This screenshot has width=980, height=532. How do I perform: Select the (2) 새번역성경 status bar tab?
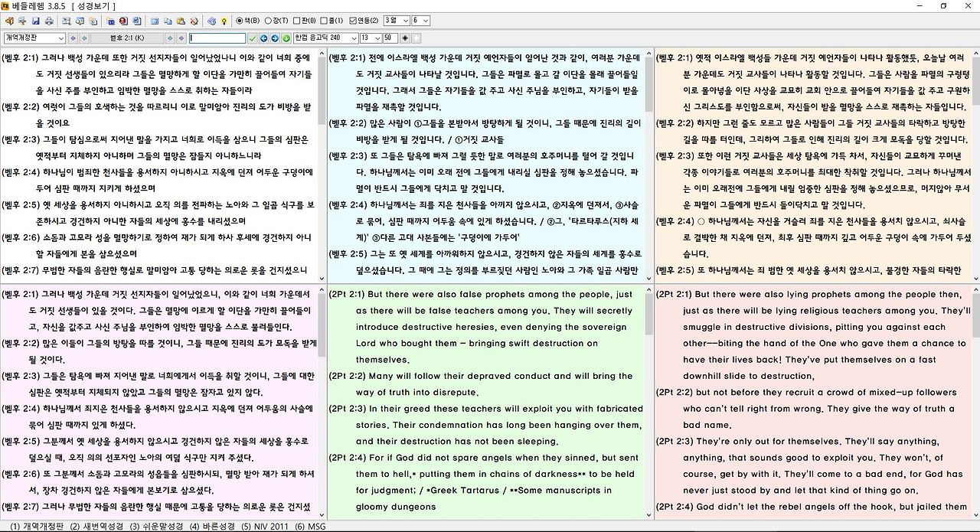[96, 527]
